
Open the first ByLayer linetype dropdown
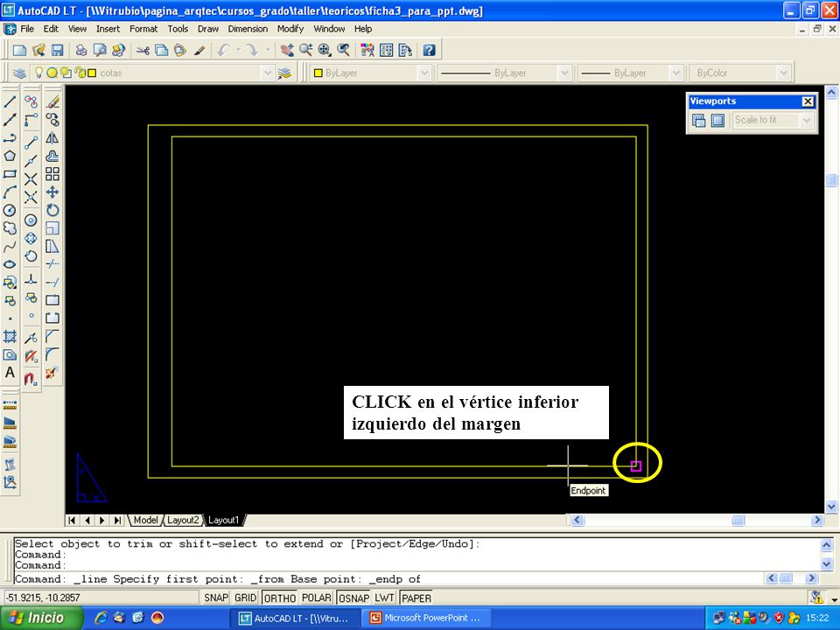564,73
